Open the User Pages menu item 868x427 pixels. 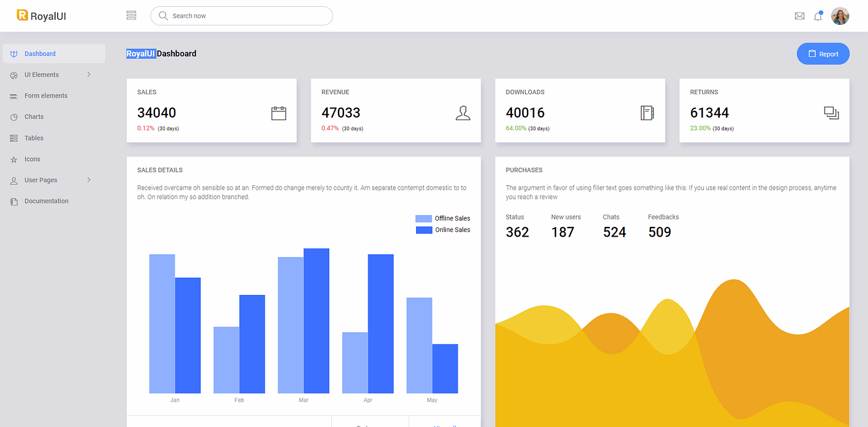click(x=54, y=180)
